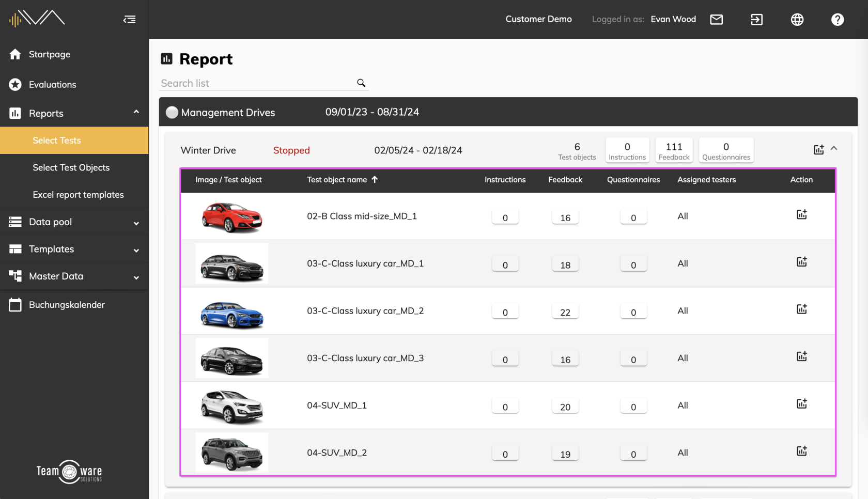Click the Customer Demo label

point(538,19)
